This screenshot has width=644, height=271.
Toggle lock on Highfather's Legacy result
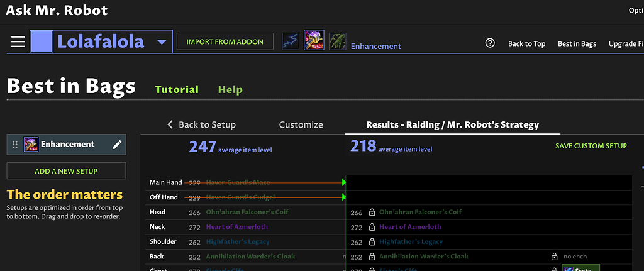point(372,242)
